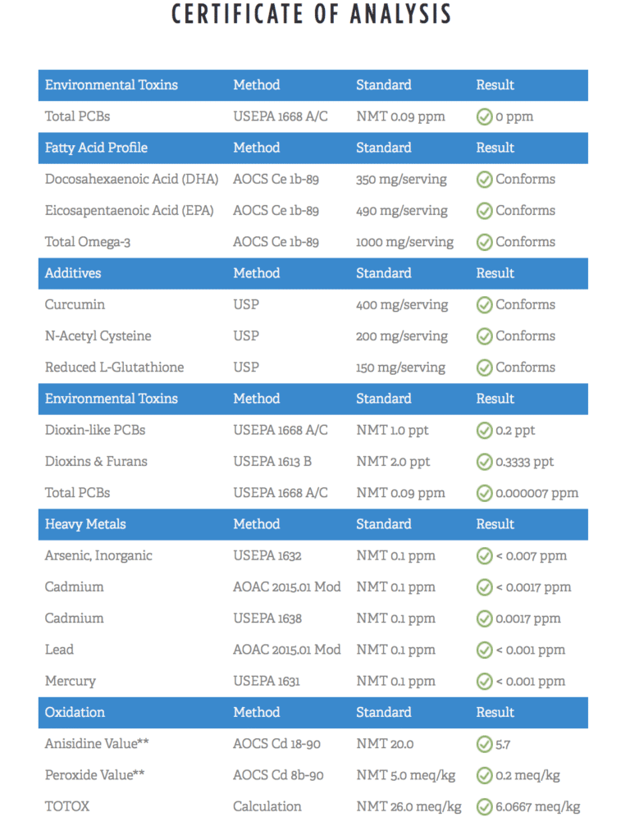This screenshot has height=840, width=630.
Task: Click the checkmark beside Curcumin Conforms result
Action: tap(484, 305)
